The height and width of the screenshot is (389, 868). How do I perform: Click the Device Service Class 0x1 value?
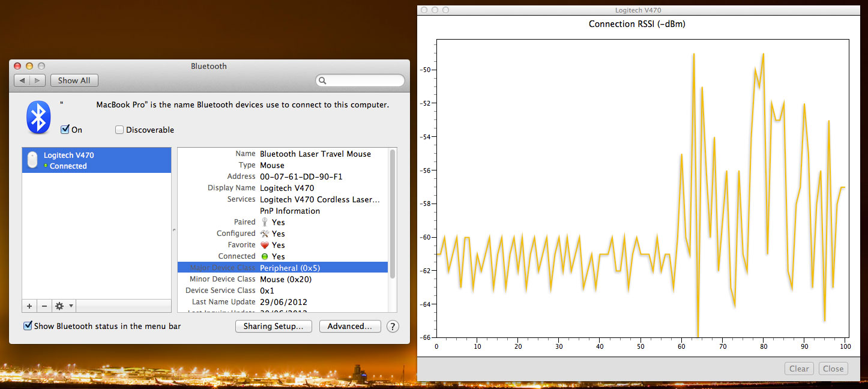pyautogui.click(x=267, y=291)
